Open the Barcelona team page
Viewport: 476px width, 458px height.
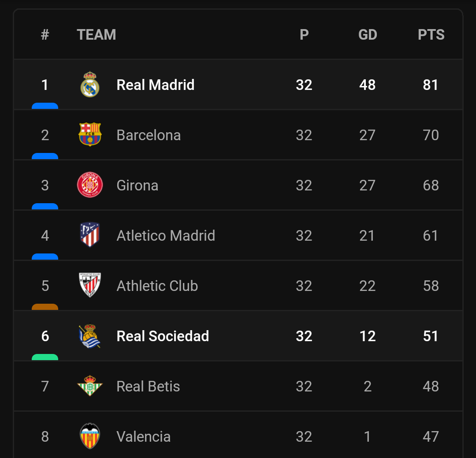pos(149,135)
